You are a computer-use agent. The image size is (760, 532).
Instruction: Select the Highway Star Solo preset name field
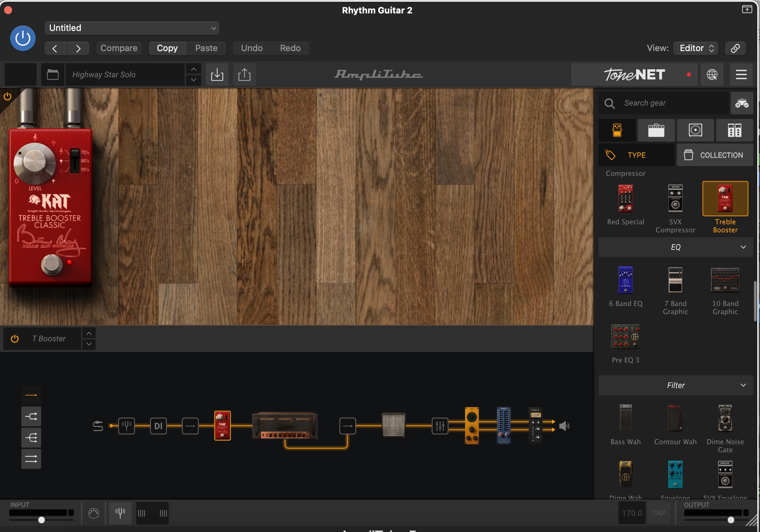point(125,75)
